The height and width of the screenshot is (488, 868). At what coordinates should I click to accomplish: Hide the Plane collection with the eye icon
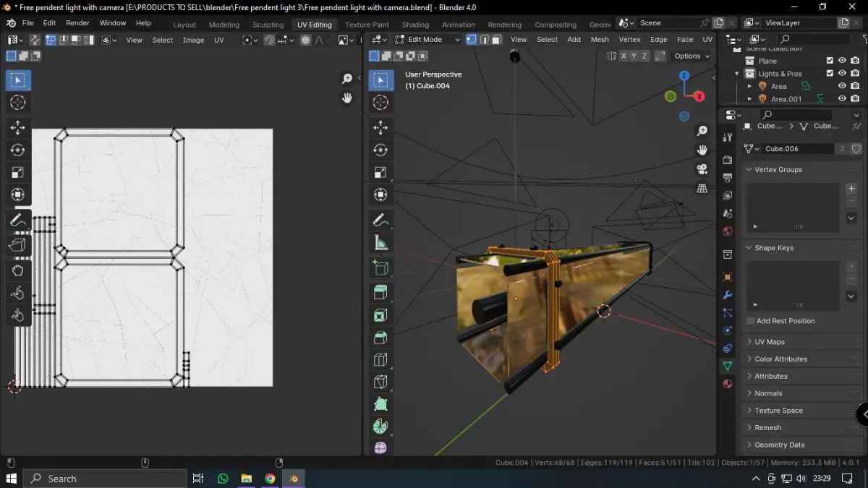pyautogui.click(x=842, y=61)
